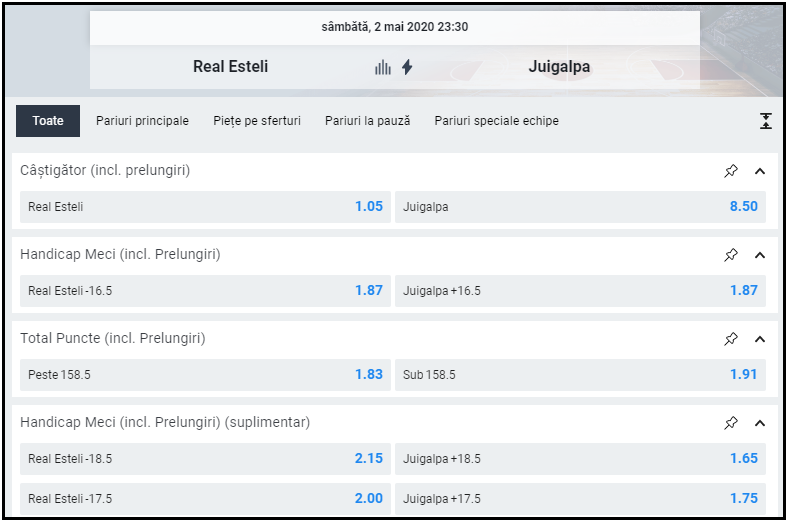The width and height of the screenshot is (788, 522).
Task: Click the lightning bolt live icon
Action: [407, 67]
